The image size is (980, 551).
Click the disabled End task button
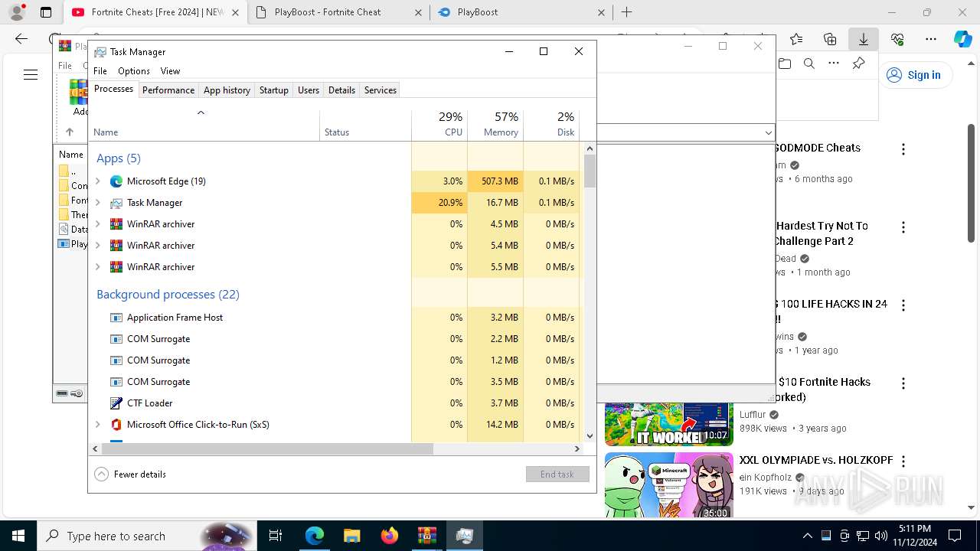(557, 474)
